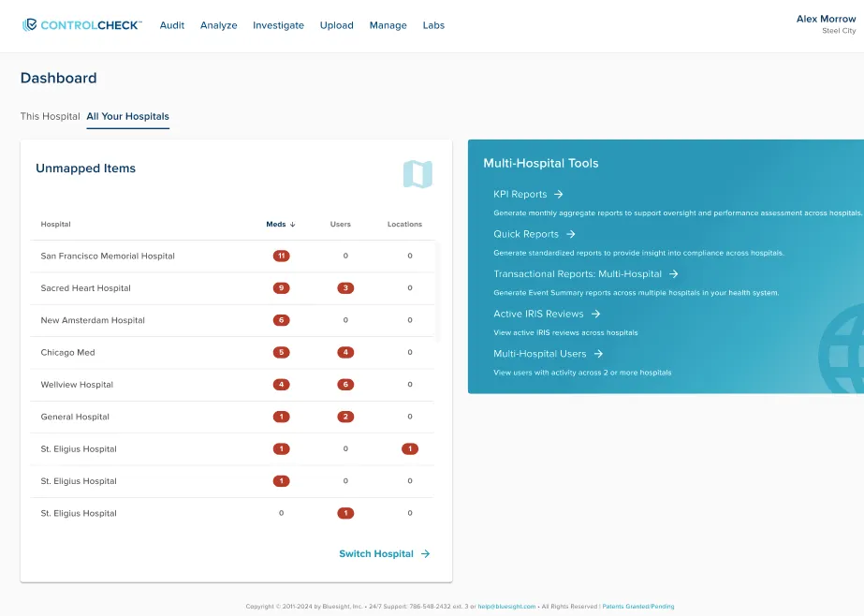Switch to This Hospital tab
This screenshot has width=864, height=616.
click(51, 116)
